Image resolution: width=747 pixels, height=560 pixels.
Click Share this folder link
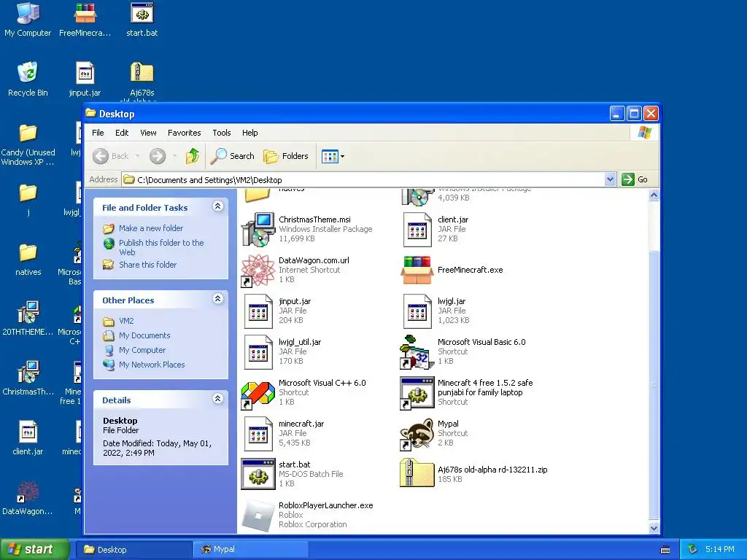coord(147,265)
